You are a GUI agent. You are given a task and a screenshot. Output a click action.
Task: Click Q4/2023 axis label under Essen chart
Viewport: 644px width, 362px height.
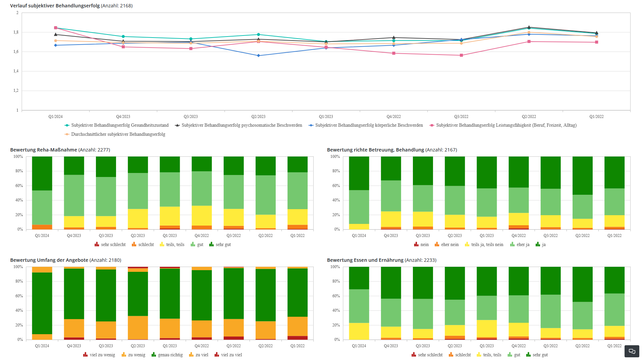[x=391, y=346]
